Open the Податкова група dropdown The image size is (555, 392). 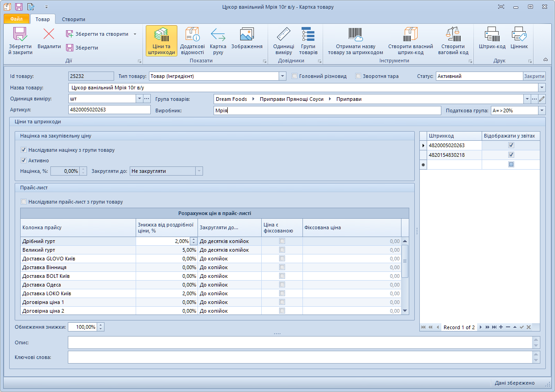pyautogui.click(x=542, y=110)
